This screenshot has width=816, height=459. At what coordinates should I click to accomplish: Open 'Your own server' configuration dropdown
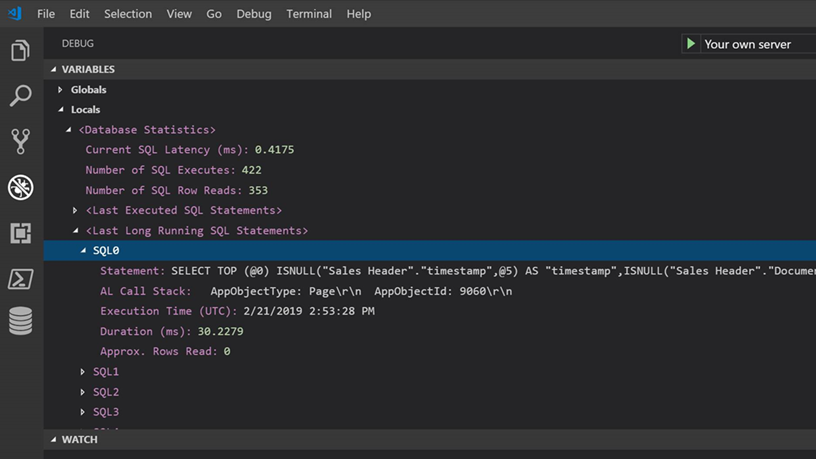tap(759, 44)
